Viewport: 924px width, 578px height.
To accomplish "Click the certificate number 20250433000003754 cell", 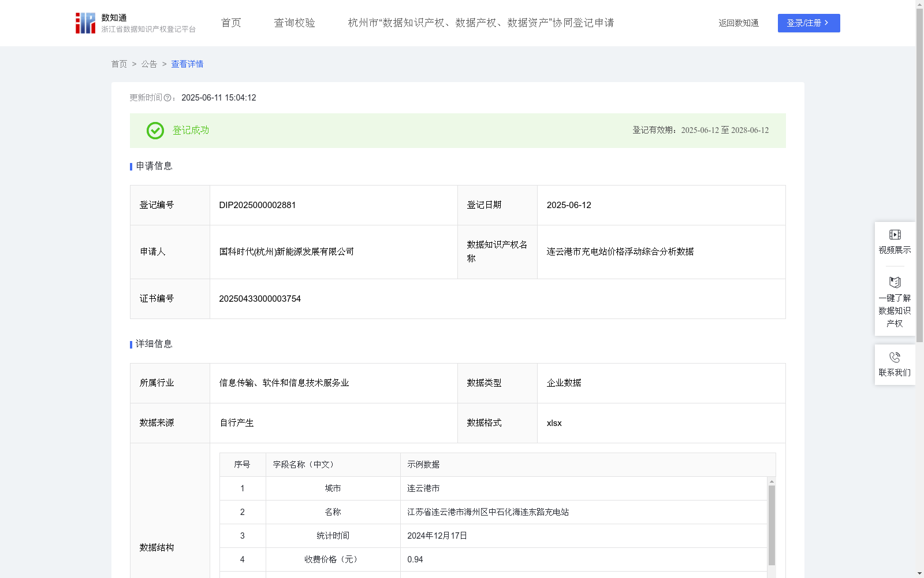I will coord(259,299).
